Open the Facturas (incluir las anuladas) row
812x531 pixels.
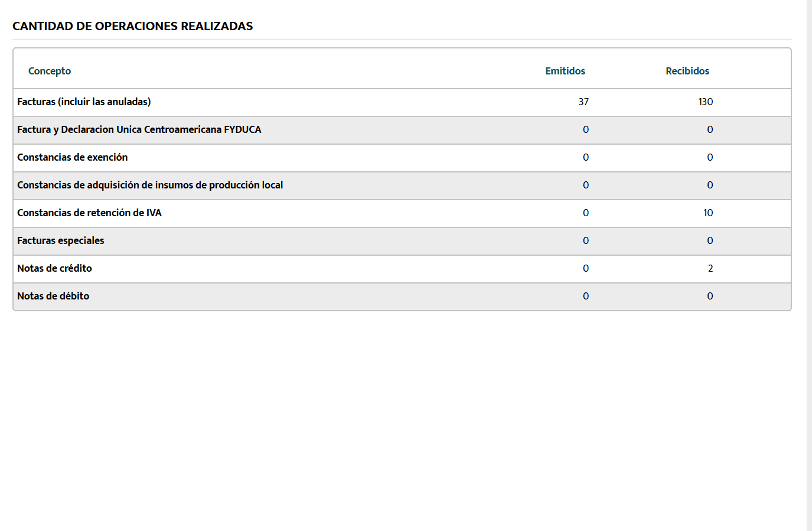coord(84,102)
